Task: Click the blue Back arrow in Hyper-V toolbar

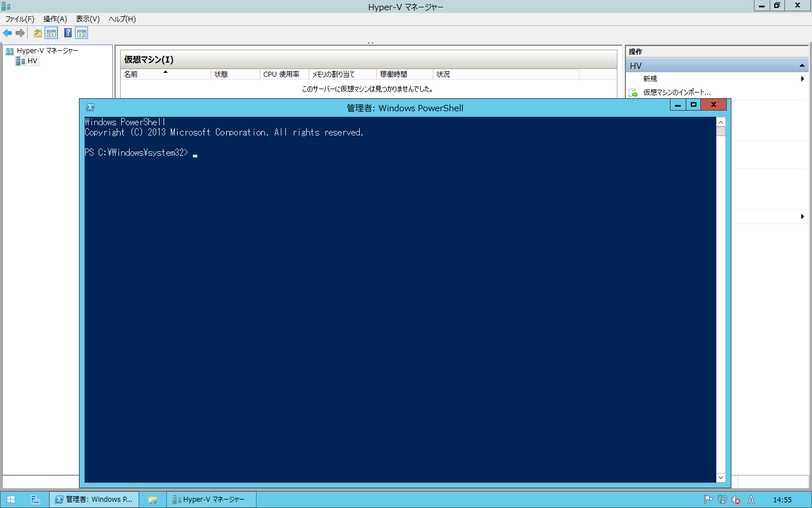Action: [7, 33]
